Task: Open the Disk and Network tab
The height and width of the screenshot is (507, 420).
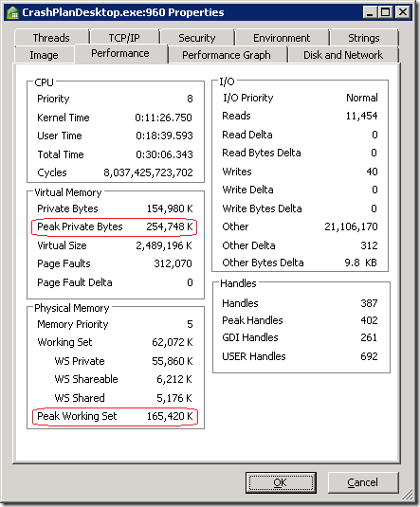Action: (343, 55)
